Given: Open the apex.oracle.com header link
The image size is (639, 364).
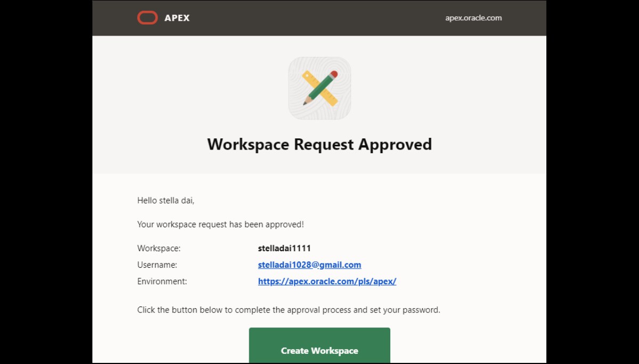Looking at the screenshot, I should pyautogui.click(x=473, y=18).
